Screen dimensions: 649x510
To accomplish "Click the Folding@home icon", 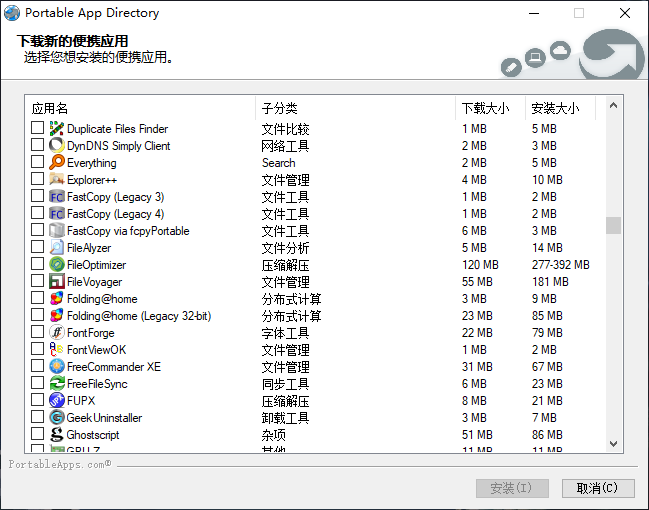I will pos(57,298).
